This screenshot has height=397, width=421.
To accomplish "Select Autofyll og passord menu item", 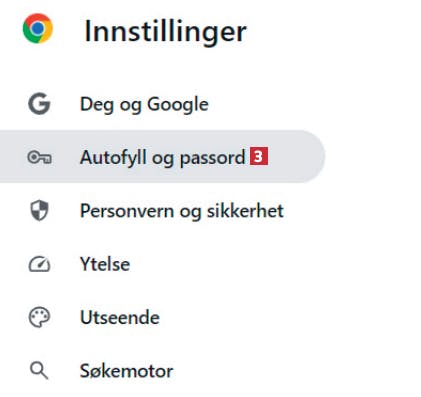I will pyautogui.click(x=162, y=157).
